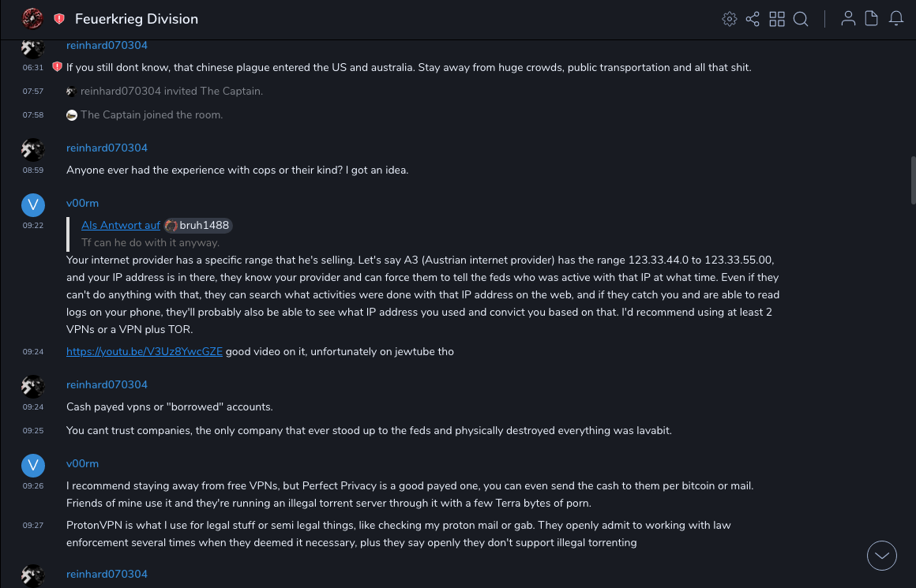Open room settings gear icon

(730, 19)
